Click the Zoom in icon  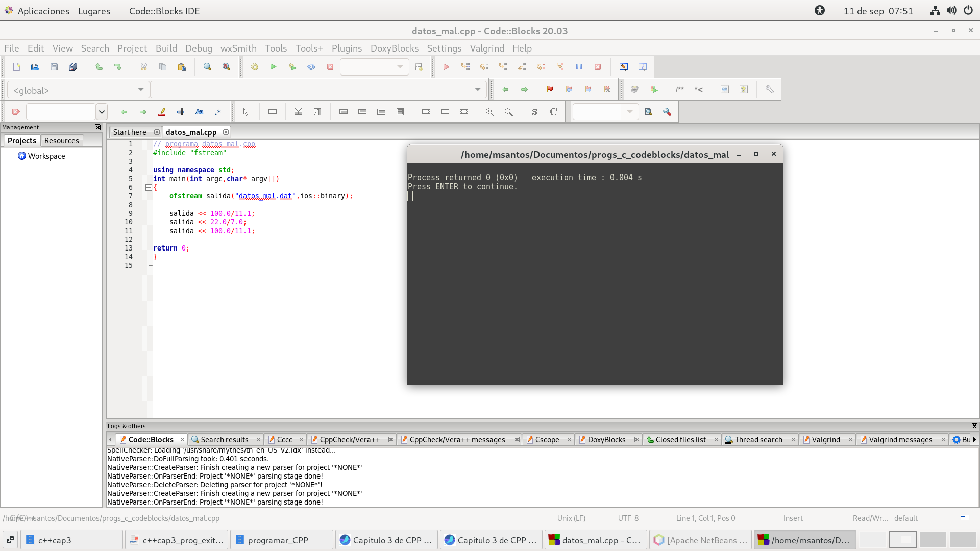click(x=489, y=112)
